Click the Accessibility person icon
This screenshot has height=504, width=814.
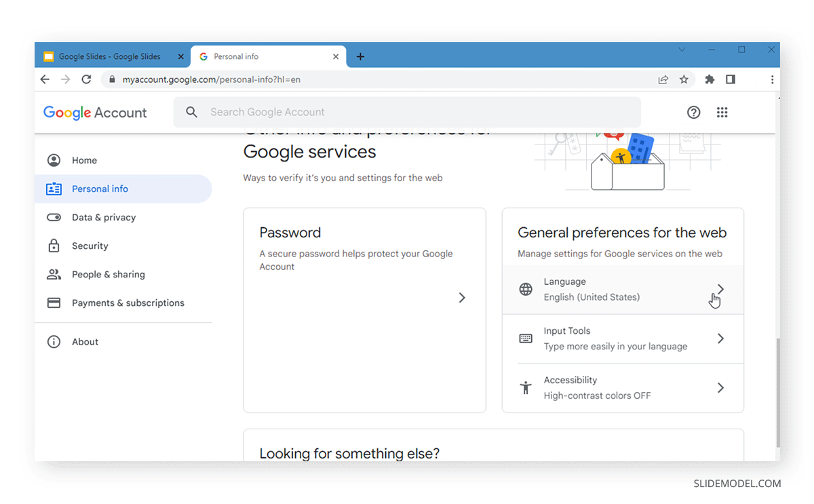tap(526, 388)
